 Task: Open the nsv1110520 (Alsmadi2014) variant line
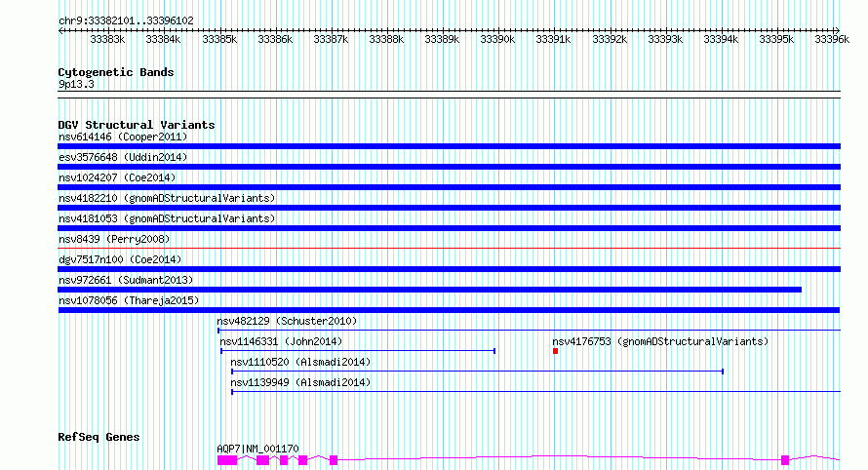pyautogui.click(x=477, y=372)
